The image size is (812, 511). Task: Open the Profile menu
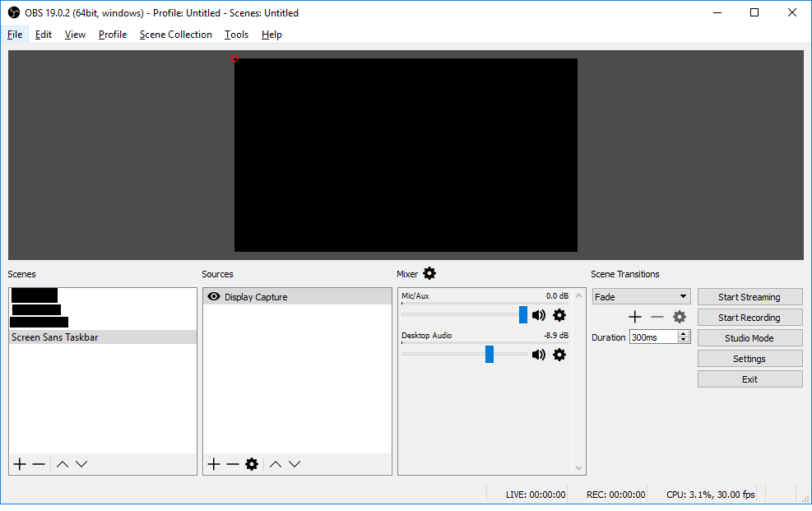coord(113,35)
